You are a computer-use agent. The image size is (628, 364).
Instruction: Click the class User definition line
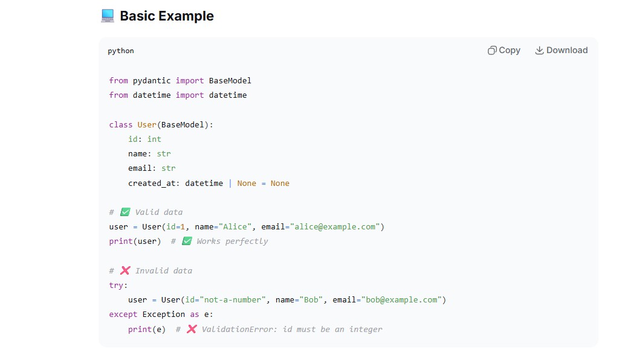[161, 125]
